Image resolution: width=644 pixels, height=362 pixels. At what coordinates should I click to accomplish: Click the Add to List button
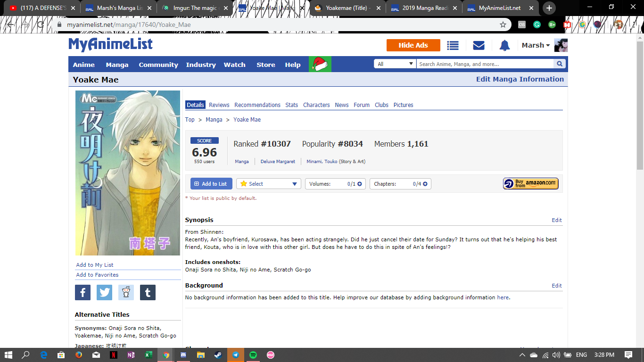[211, 184]
